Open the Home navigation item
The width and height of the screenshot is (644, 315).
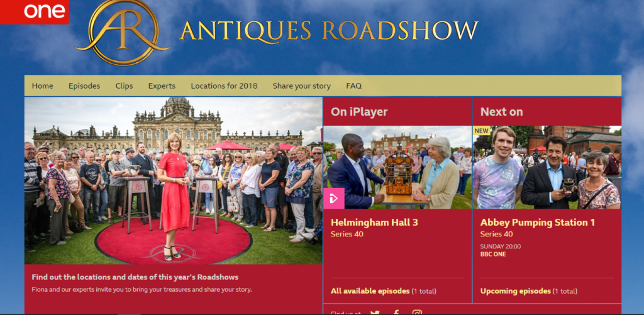(x=43, y=86)
